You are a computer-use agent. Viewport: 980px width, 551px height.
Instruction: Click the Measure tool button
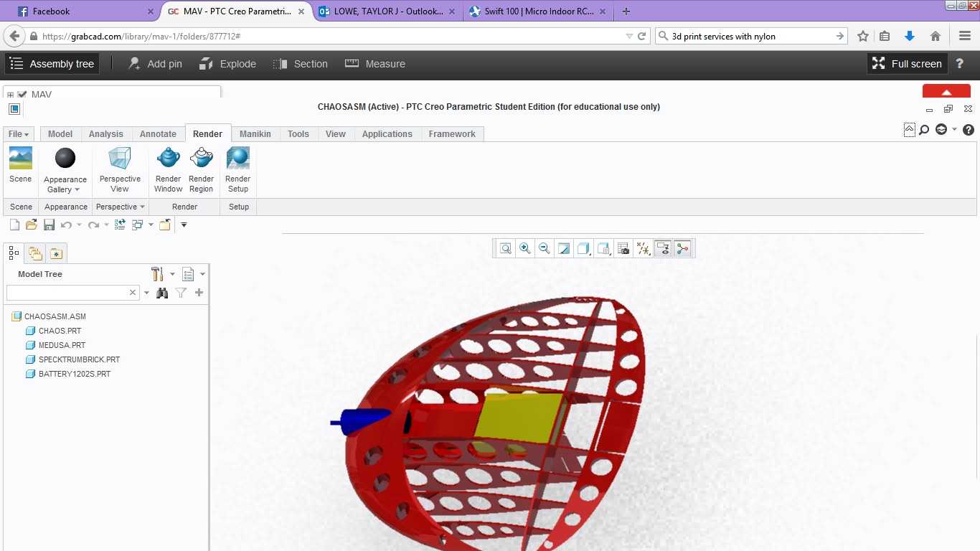[375, 64]
